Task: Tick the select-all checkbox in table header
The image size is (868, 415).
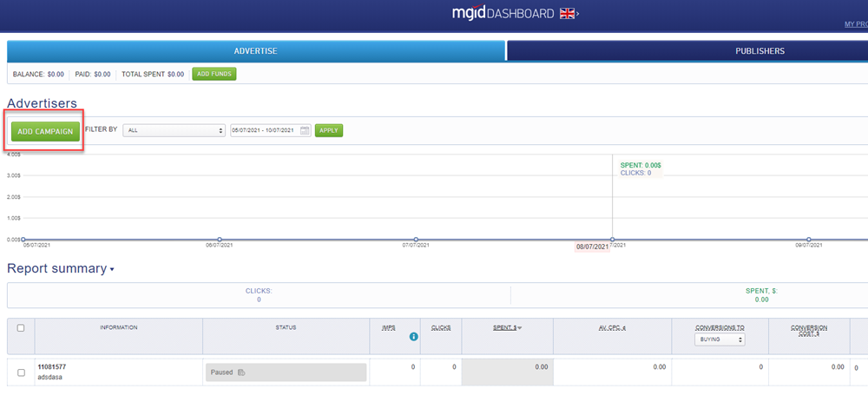Action: pyautogui.click(x=21, y=328)
